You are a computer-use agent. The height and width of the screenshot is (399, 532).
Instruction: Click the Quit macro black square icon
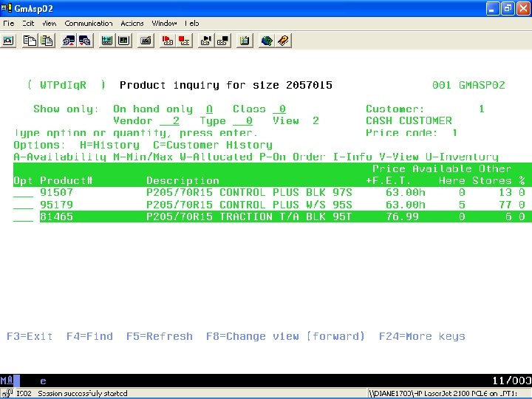click(222, 41)
